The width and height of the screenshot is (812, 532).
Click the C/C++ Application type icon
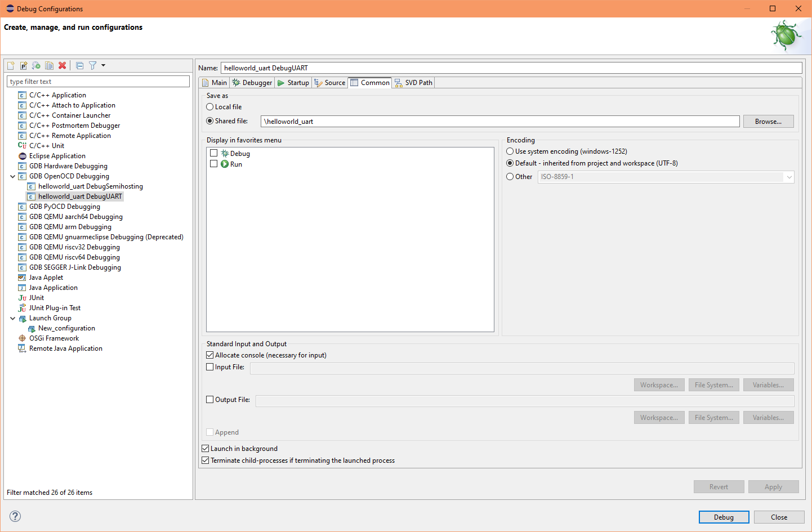pyautogui.click(x=22, y=95)
